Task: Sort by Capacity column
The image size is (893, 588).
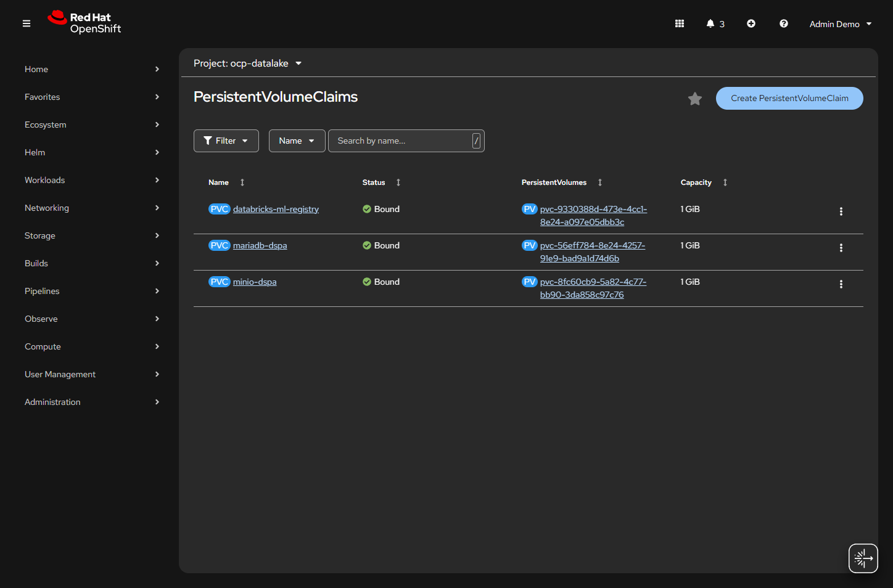Action: click(x=704, y=182)
